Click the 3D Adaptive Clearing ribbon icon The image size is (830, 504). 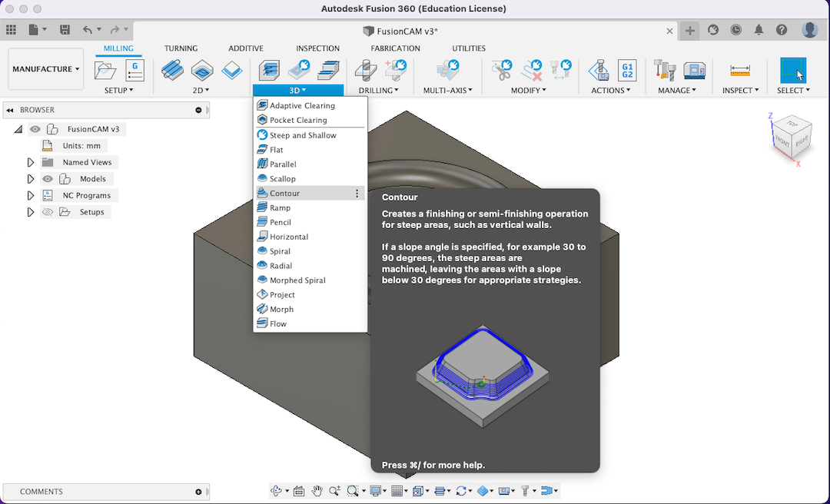(269, 71)
